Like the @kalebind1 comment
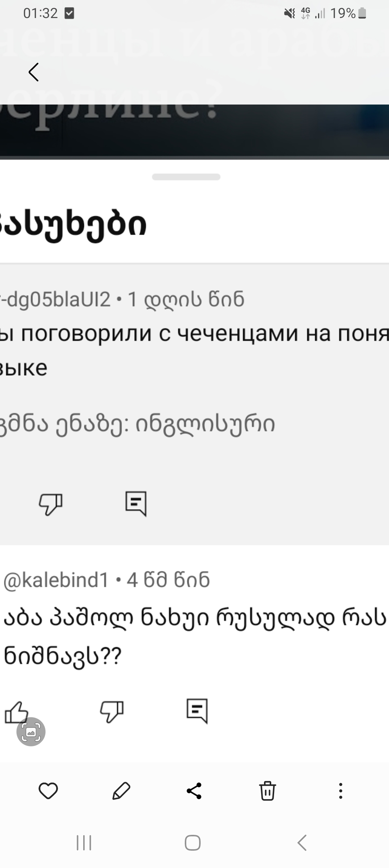 coord(16,712)
